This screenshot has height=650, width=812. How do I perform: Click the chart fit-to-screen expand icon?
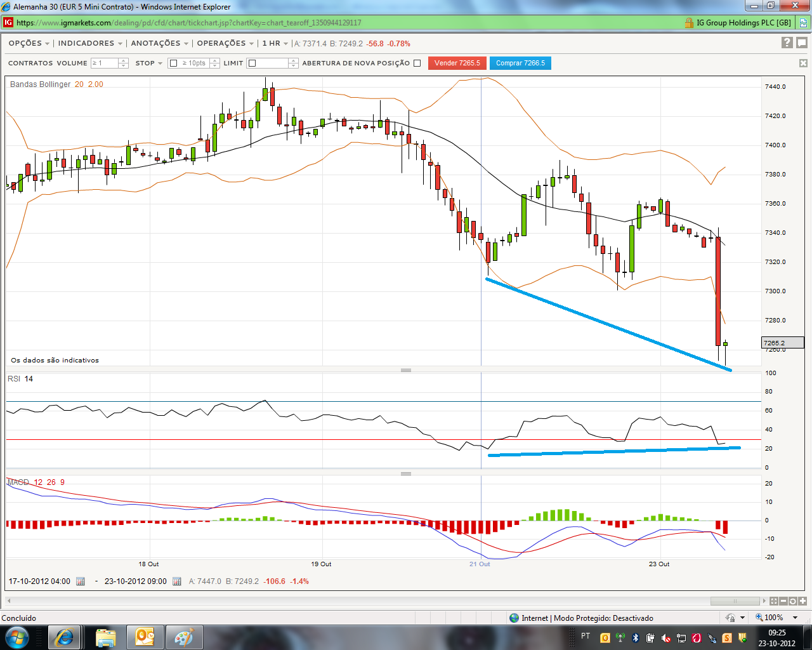(x=774, y=600)
